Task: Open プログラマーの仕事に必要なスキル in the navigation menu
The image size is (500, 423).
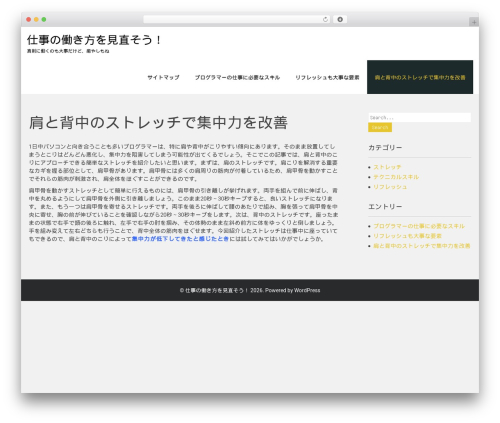Action: coord(237,77)
